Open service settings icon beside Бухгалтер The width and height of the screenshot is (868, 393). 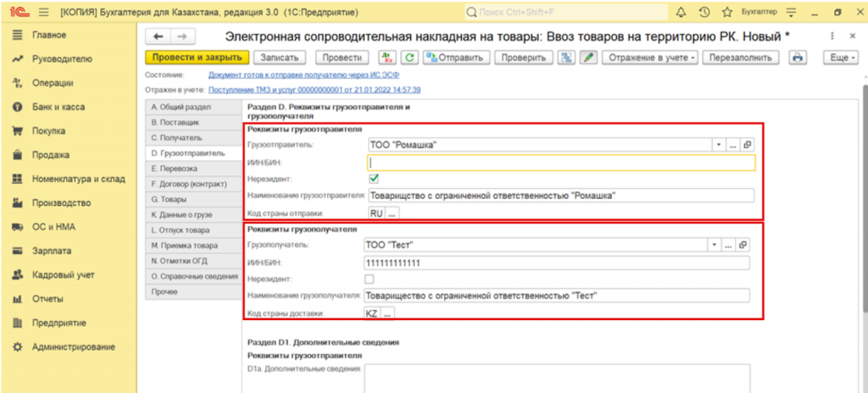[x=791, y=12]
